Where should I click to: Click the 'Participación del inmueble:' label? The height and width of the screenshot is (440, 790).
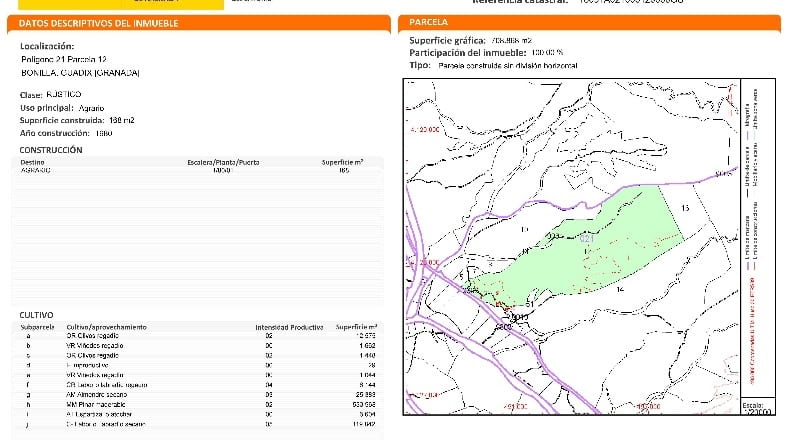coord(468,53)
